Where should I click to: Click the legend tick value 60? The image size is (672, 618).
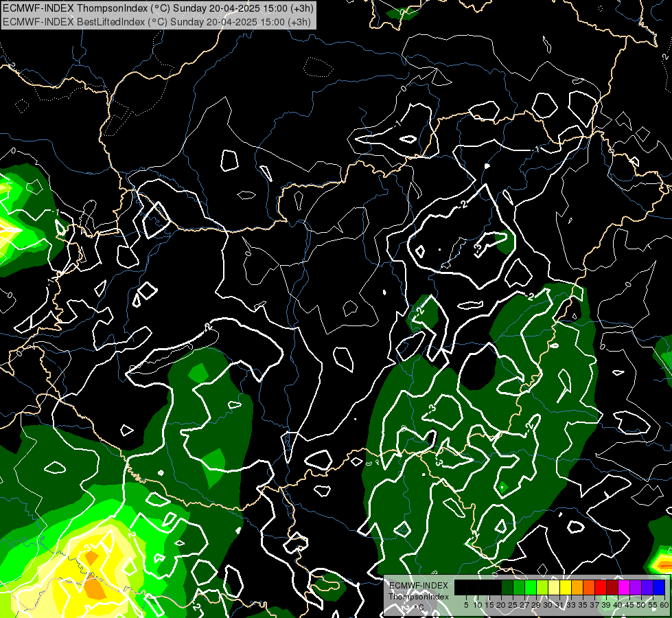tap(664, 605)
